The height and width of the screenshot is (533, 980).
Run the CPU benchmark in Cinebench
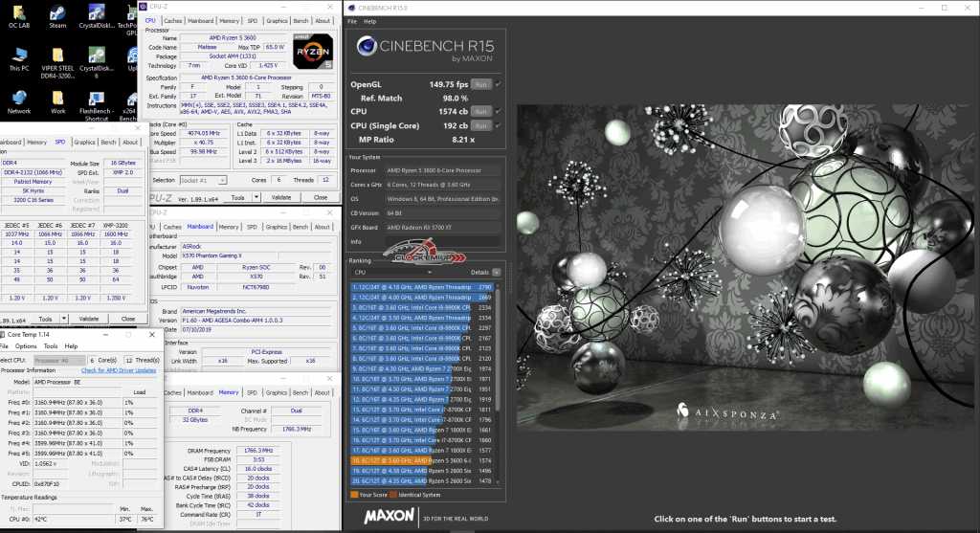tap(481, 111)
